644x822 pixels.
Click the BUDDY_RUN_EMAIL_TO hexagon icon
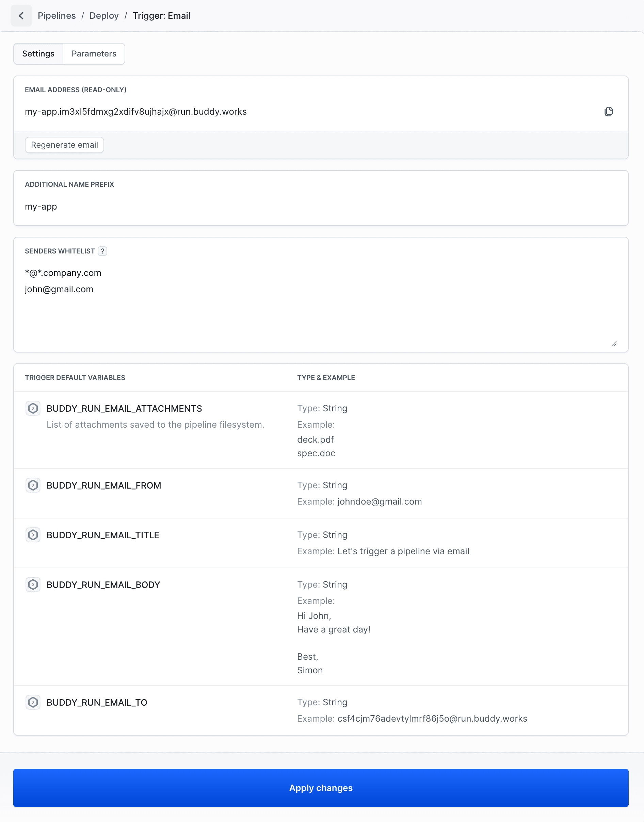pyautogui.click(x=33, y=702)
